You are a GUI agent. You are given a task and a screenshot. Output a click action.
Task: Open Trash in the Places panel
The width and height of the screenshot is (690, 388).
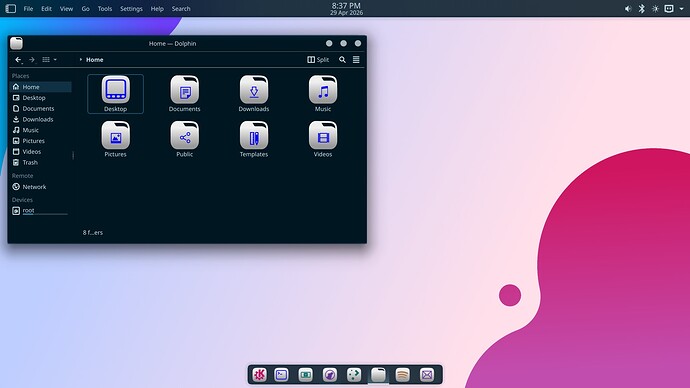[x=40, y=162]
